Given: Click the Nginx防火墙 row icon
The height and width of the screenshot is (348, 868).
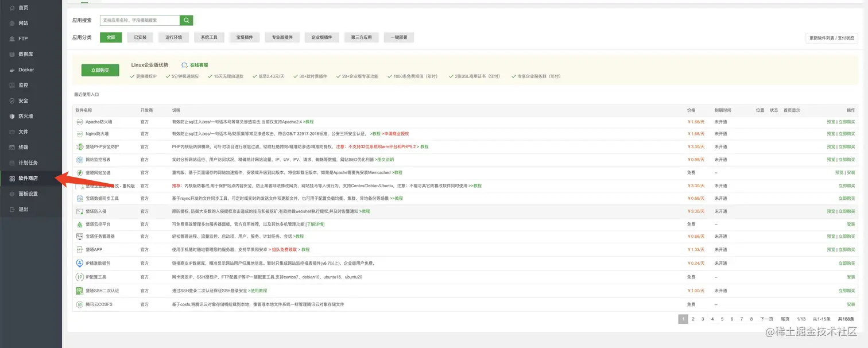Looking at the screenshot, I should coord(80,134).
